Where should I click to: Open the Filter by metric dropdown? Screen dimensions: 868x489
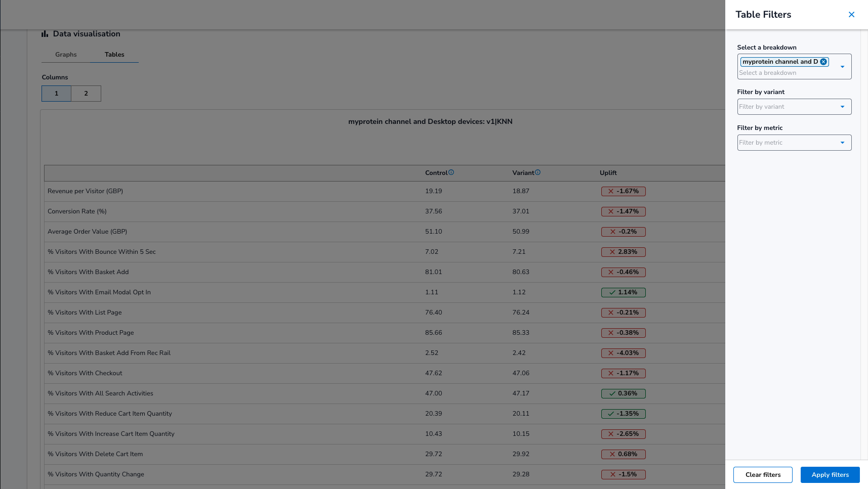tap(794, 143)
